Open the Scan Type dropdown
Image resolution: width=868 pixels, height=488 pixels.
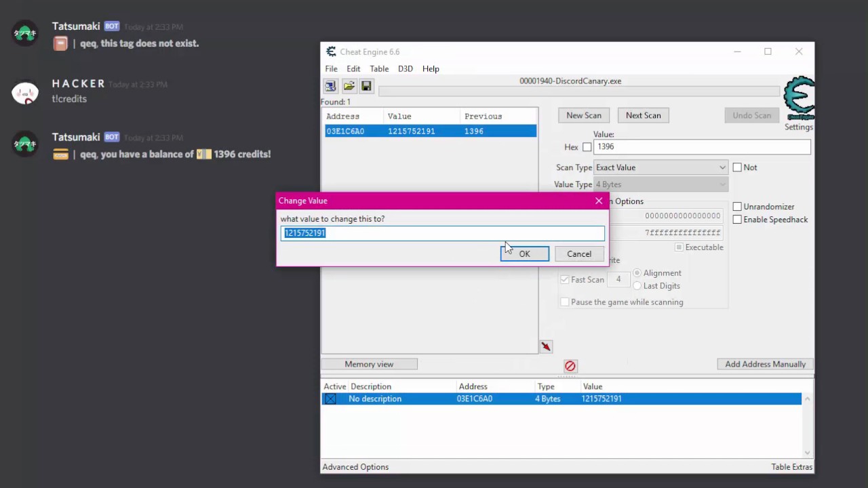(660, 167)
